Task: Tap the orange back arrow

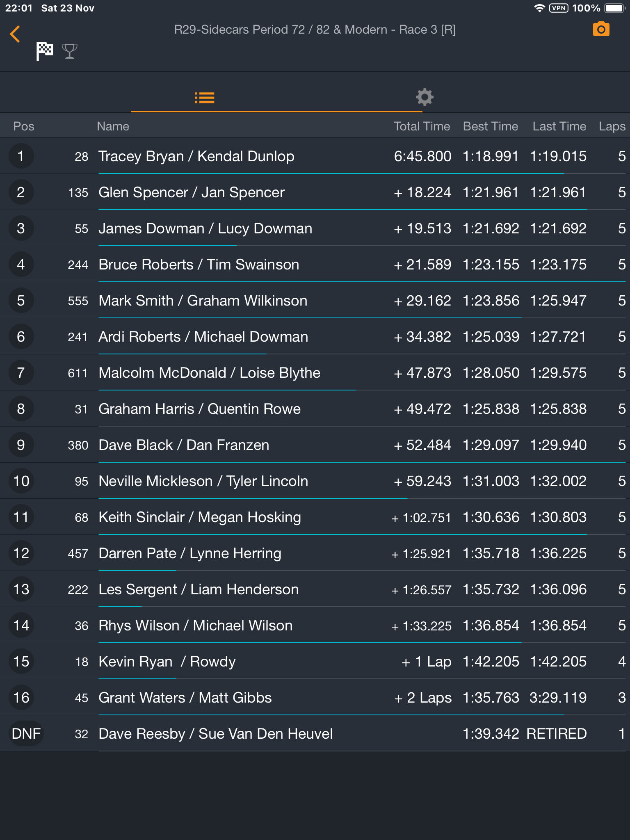Action: pyautogui.click(x=15, y=34)
